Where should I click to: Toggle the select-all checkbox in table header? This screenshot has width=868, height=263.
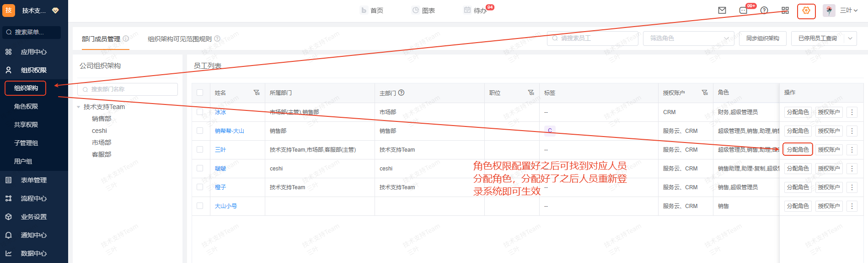[200, 93]
